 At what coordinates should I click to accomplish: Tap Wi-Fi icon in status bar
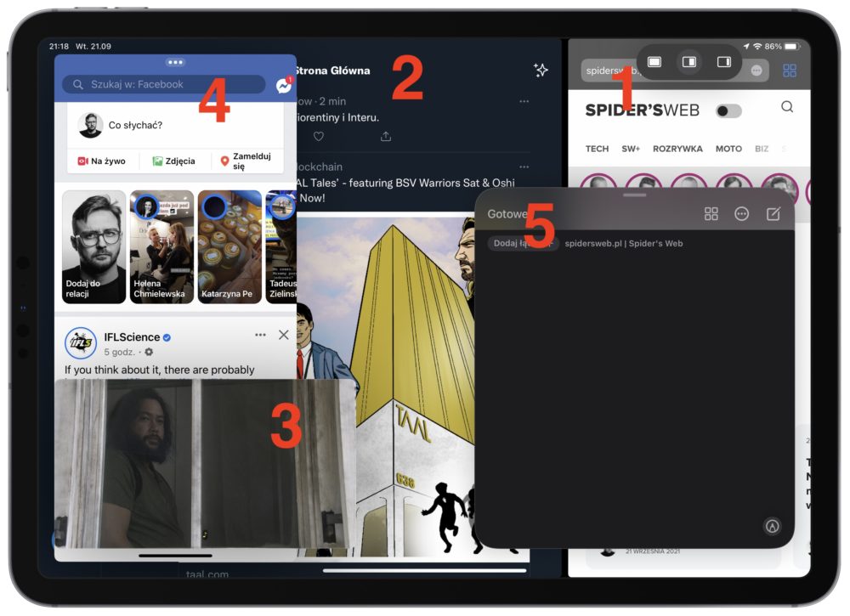coord(757,47)
